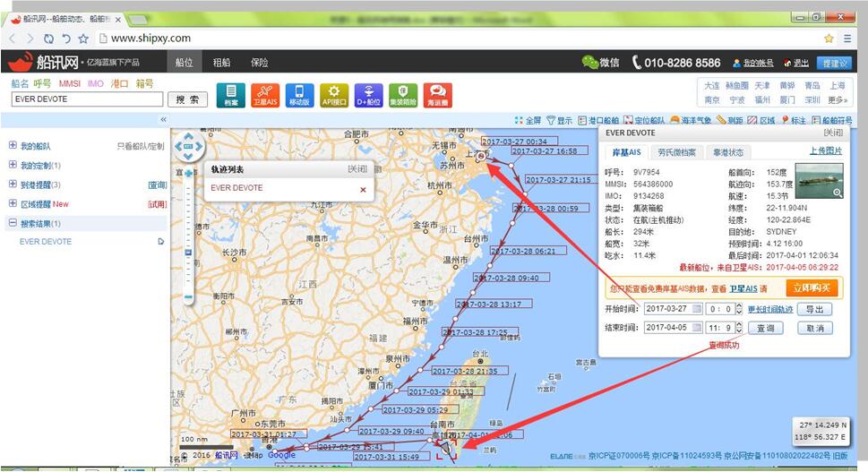
Task: Click the 全屏 fullscreen tool
Action: [x=528, y=120]
